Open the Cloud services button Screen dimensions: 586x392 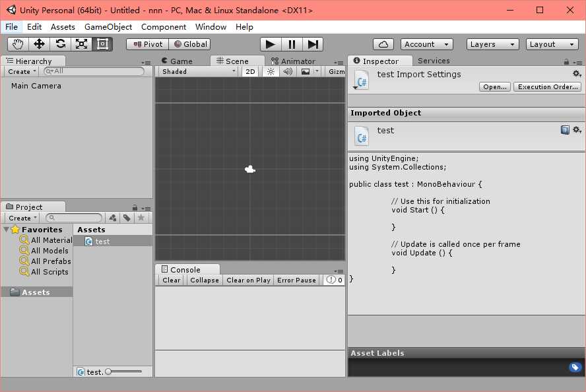click(x=383, y=44)
